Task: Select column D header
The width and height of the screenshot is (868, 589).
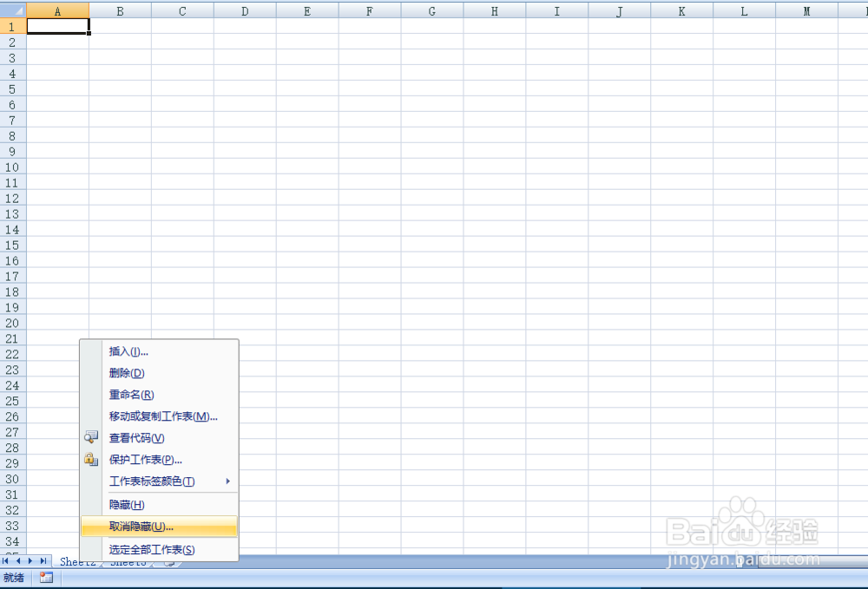Action: point(245,11)
